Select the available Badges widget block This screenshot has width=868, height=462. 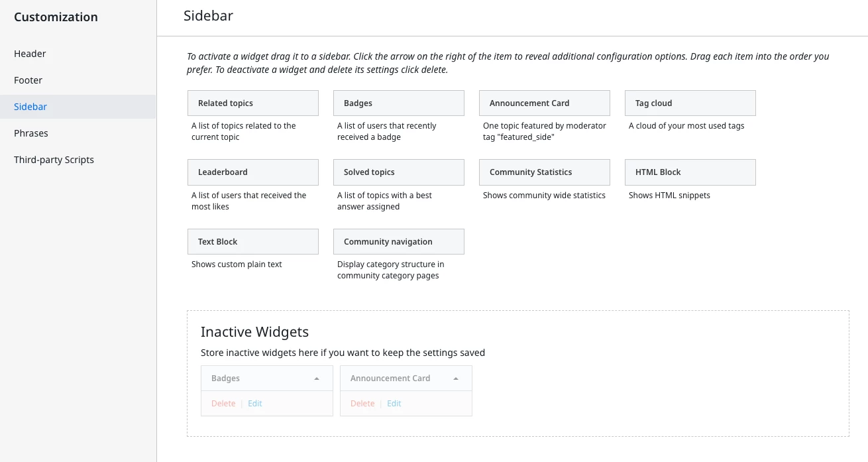[398, 103]
